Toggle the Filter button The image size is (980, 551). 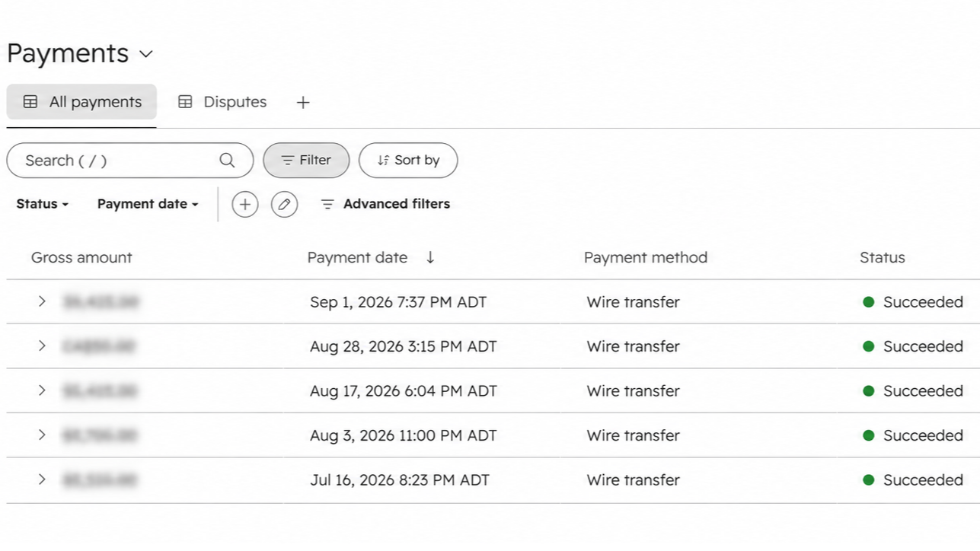(306, 161)
